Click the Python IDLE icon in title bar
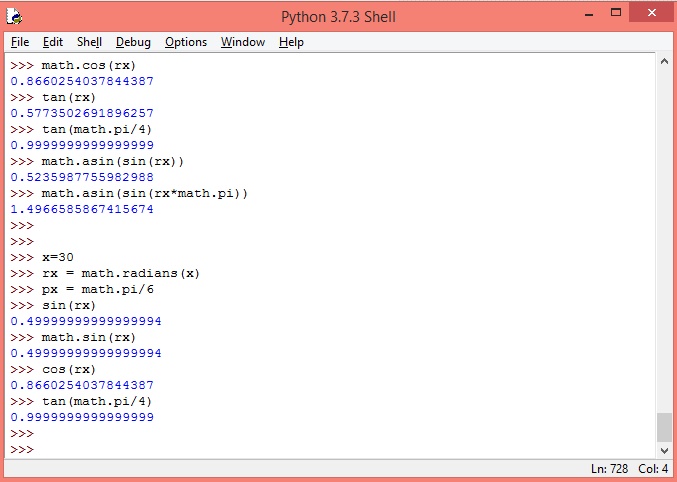677x482 pixels. 14,16
